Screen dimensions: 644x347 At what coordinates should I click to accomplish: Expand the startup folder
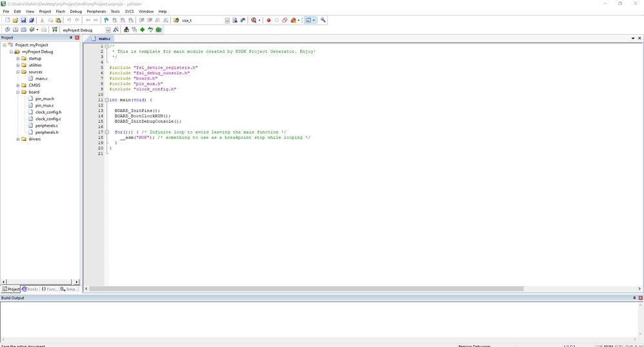click(17, 58)
